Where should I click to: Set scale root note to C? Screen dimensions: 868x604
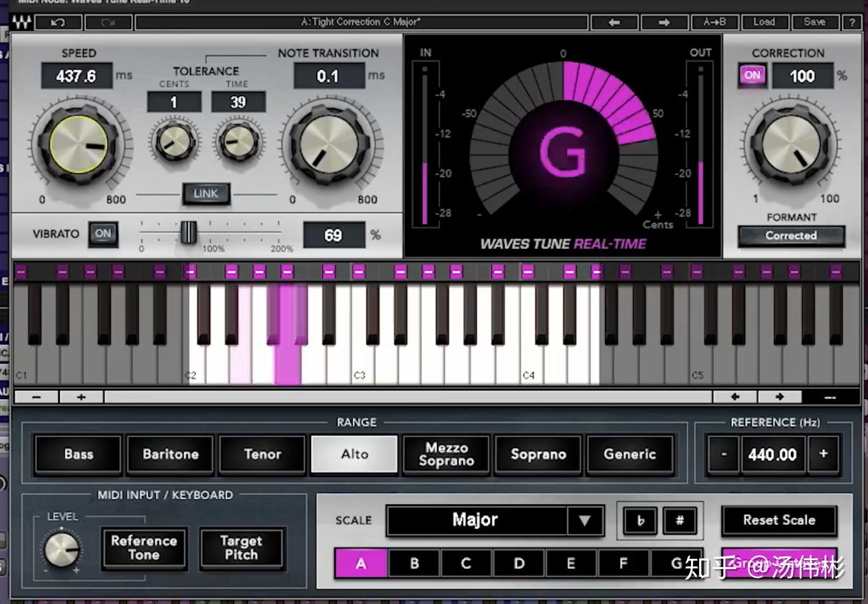[x=466, y=563]
